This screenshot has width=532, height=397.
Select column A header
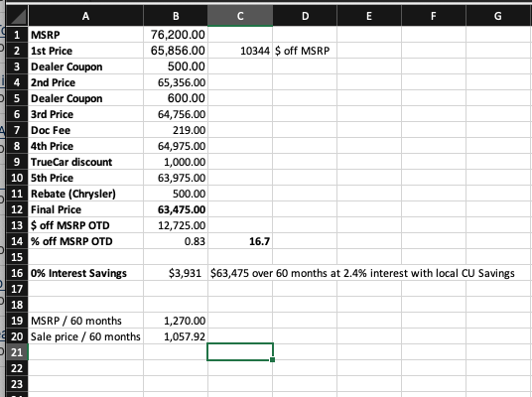[x=85, y=16]
